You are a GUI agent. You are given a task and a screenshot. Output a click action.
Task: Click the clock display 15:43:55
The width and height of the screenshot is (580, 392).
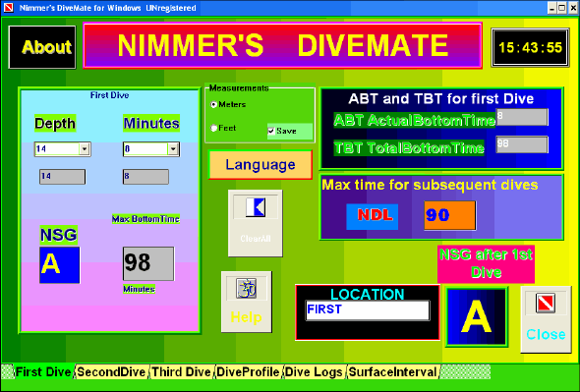[x=530, y=48]
